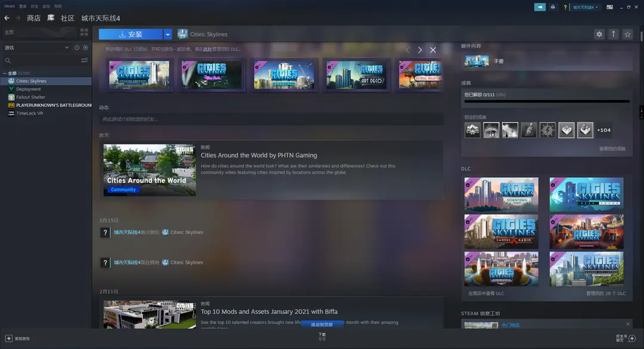This screenshot has width=644, height=349.
Task: Toggle show ready-to-play games icon
Action: pos(85,48)
